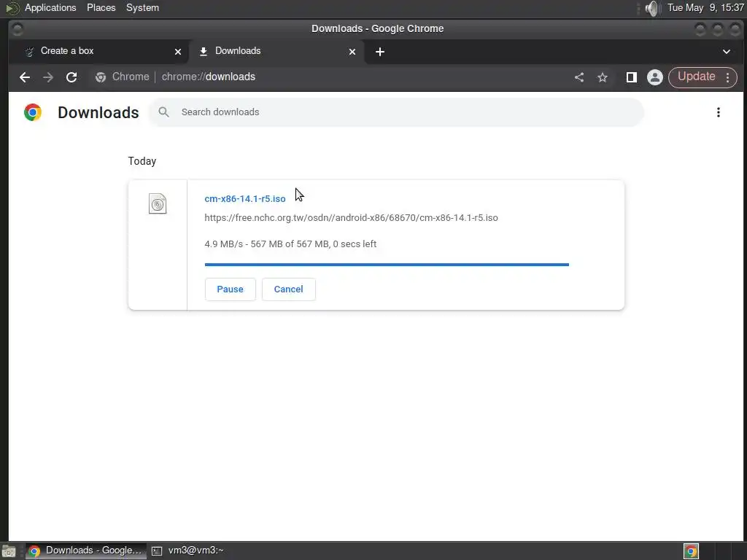The height and width of the screenshot is (560, 747).
Task: Click the Today date heading
Action: coord(142,161)
